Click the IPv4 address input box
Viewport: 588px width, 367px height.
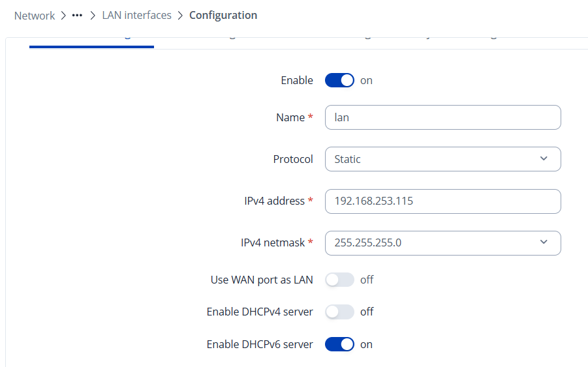tap(442, 201)
